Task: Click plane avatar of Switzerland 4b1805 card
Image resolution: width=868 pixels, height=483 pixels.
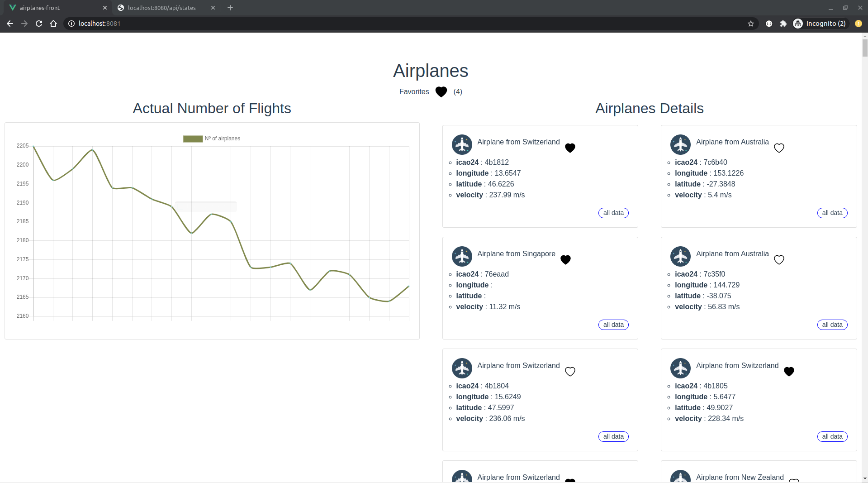Action: pyautogui.click(x=680, y=368)
